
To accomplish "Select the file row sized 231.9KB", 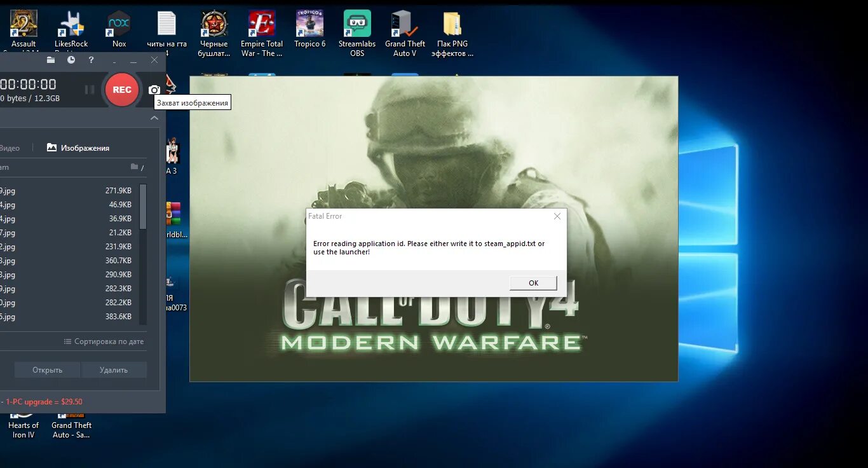I will pos(69,246).
